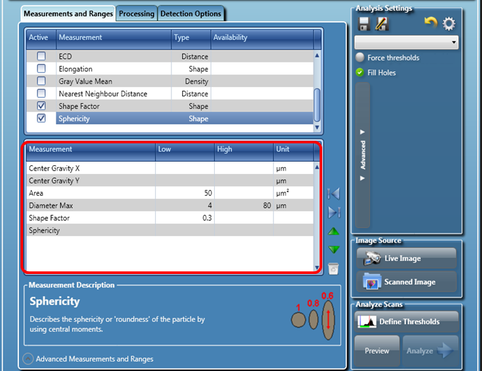
Task: Switch to Measurements and Ranges tab
Action: [68, 14]
